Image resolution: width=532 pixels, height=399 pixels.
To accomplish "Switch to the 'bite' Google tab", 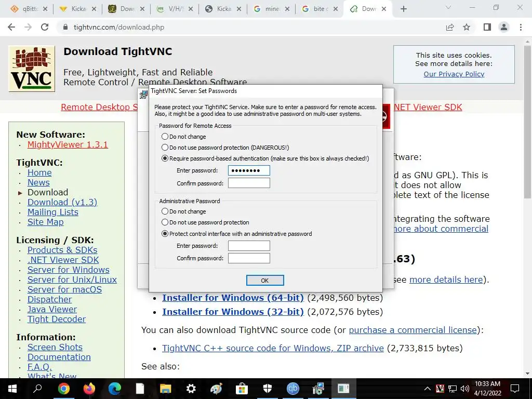I will 320,9.
